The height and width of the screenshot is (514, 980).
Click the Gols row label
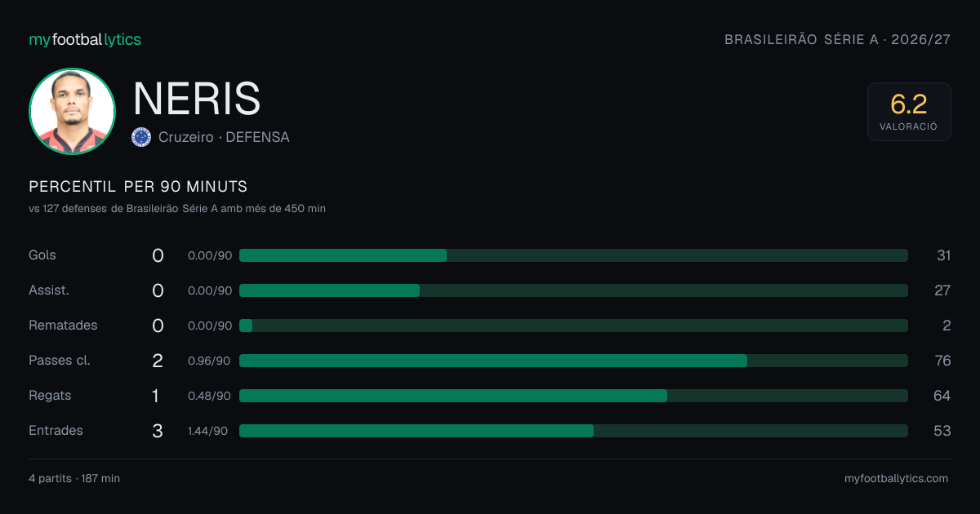pyautogui.click(x=42, y=255)
